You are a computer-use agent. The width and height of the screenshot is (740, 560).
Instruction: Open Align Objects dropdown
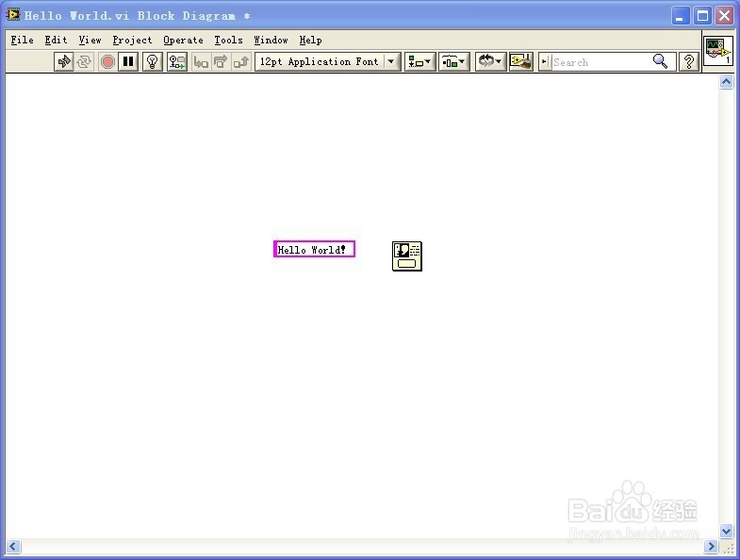point(419,62)
